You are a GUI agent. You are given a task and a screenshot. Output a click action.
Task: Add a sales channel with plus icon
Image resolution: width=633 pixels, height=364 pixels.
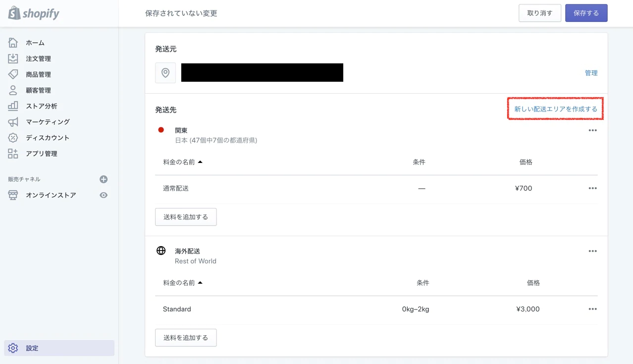point(104,179)
